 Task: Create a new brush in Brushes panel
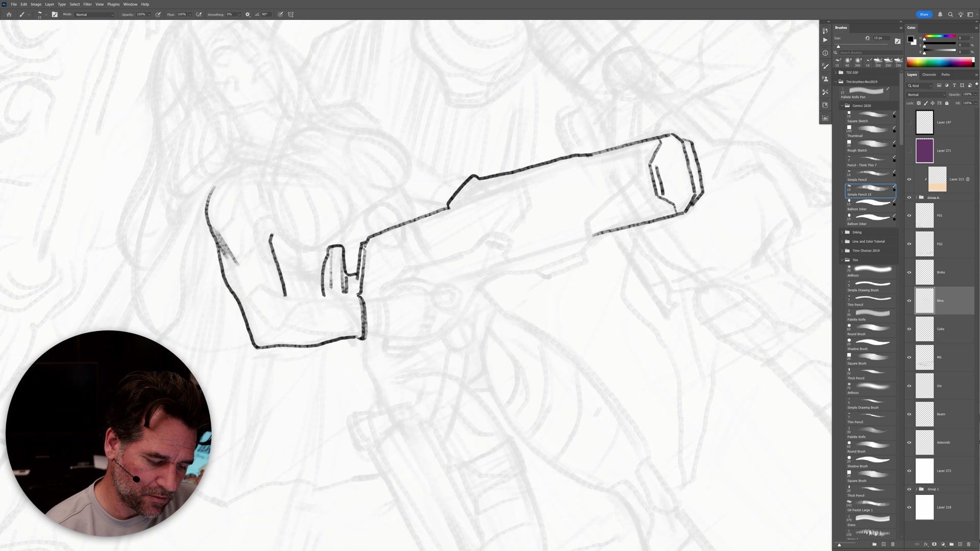(x=884, y=544)
